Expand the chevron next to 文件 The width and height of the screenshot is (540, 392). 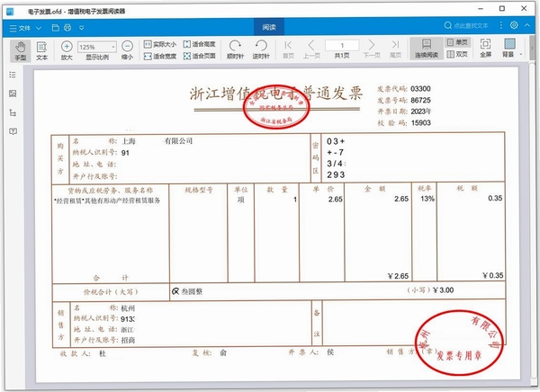point(39,28)
